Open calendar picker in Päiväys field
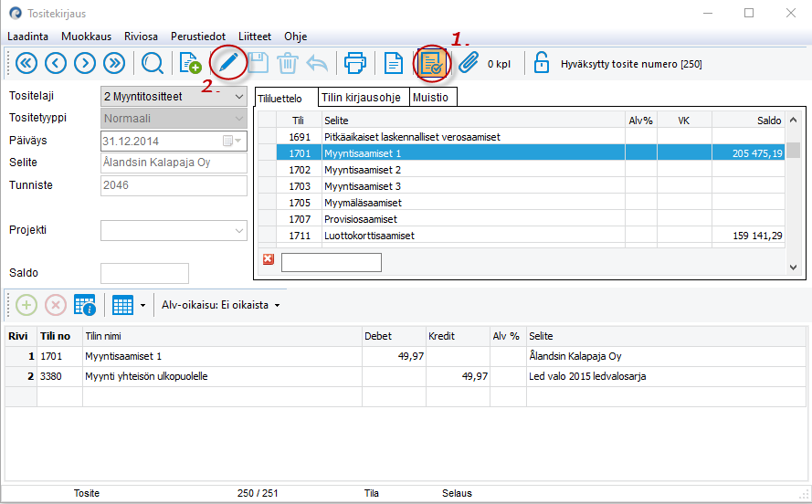This screenshot has height=504, width=812. click(x=232, y=141)
